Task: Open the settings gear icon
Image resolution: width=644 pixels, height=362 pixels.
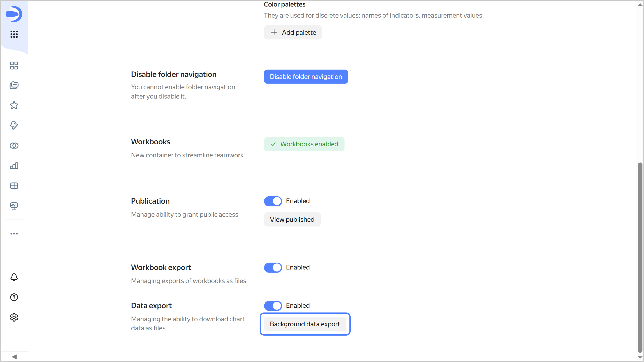Action: 14,318
